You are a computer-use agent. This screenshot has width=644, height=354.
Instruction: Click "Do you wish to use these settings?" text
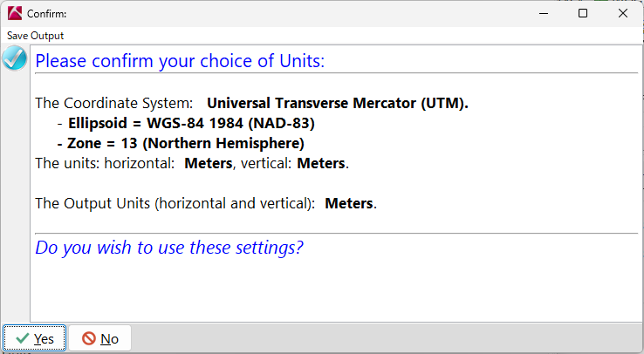click(169, 247)
